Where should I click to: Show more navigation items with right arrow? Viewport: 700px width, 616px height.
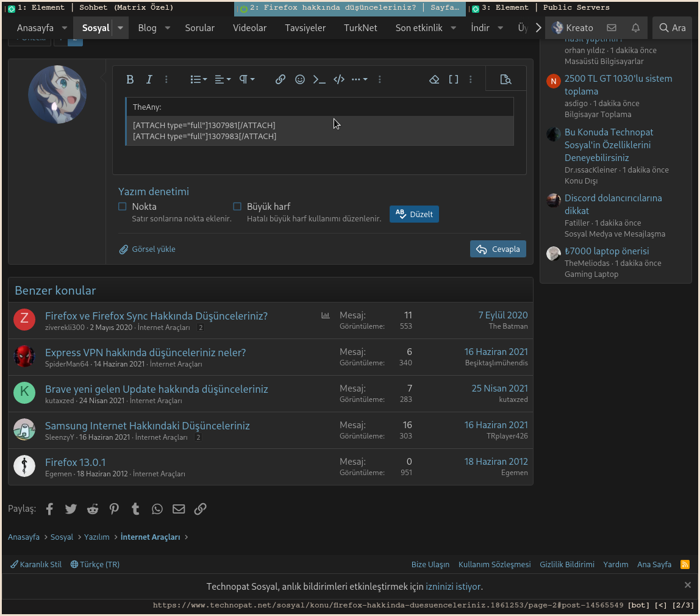(x=538, y=27)
